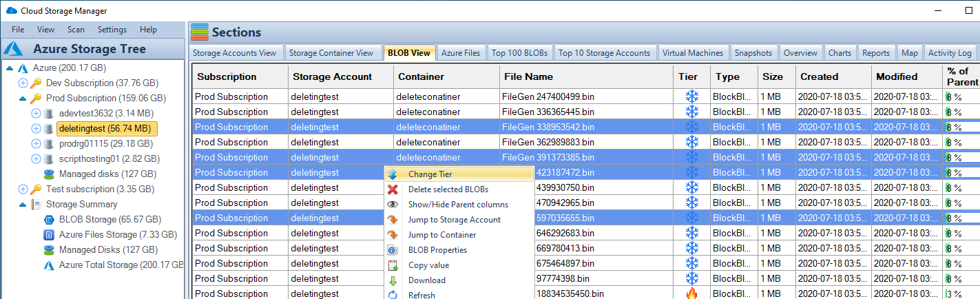Expand the Dev Subscription node
980x299 pixels.
pyautogui.click(x=23, y=83)
